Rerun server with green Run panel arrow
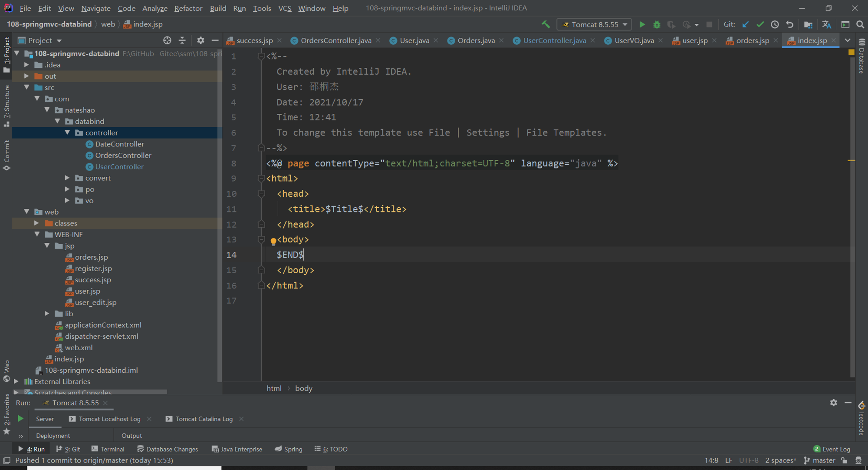This screenshot has width=868, height=470. [x=20, y=419]
